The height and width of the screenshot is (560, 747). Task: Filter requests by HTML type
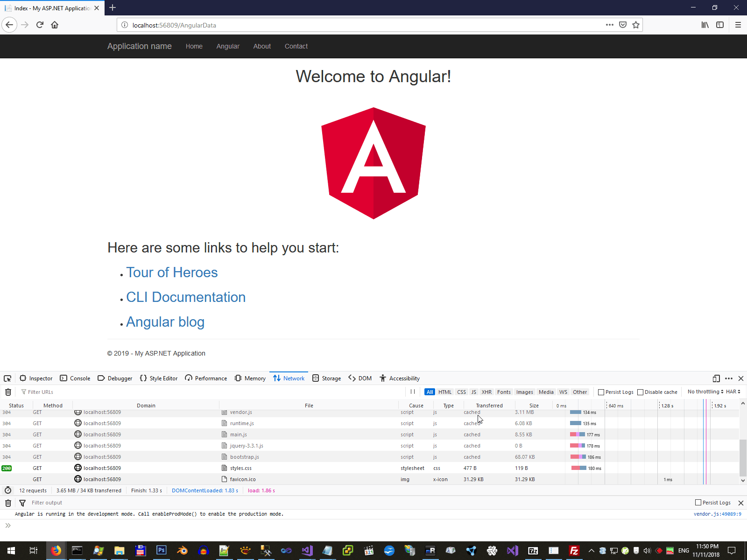coord(445,392)
